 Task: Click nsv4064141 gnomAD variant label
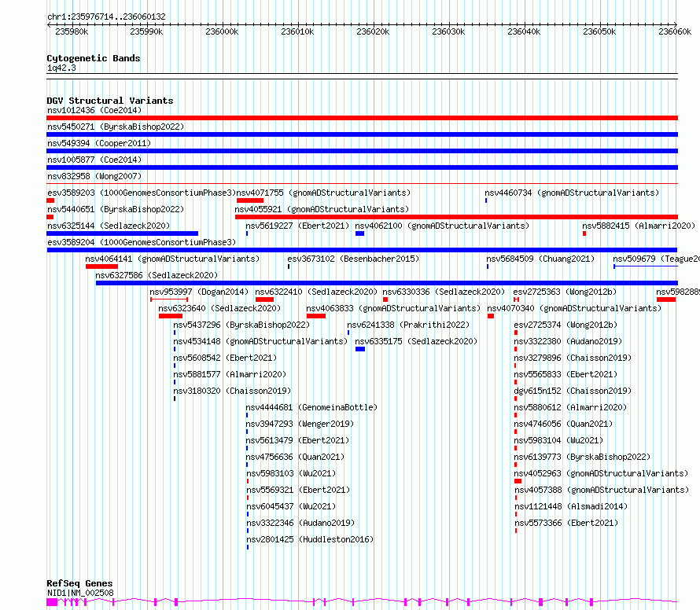tap(172, 259)
